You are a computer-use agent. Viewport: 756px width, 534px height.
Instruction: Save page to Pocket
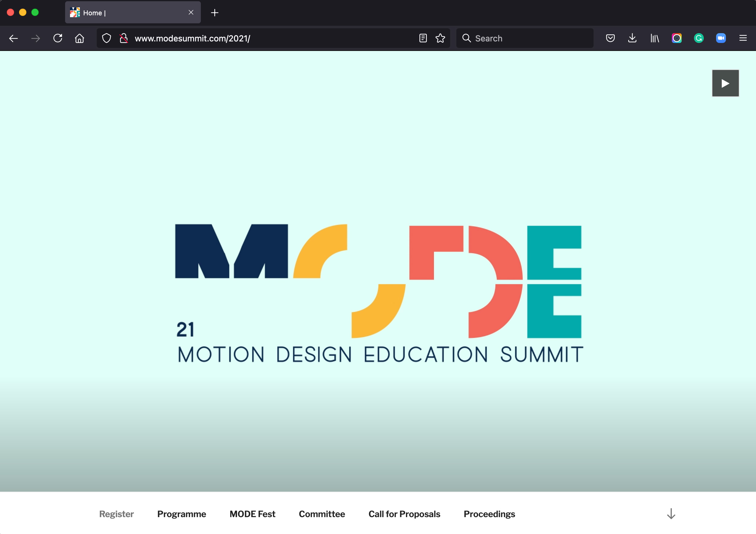(610, 38)
